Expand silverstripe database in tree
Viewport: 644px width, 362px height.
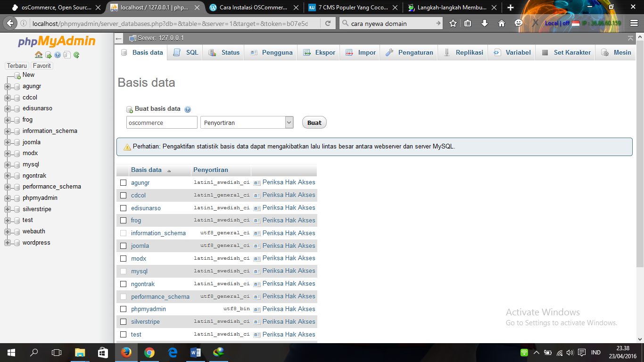(x=8, y=210)
